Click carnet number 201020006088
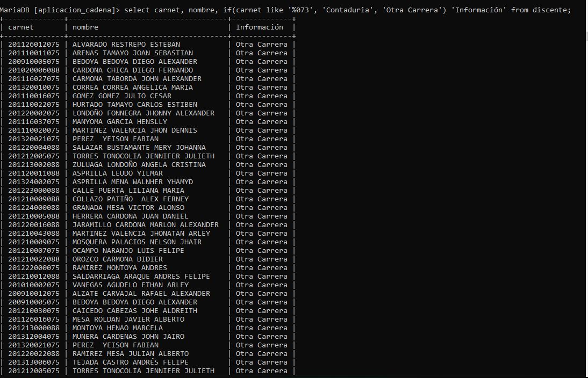 tap(34, 70)
